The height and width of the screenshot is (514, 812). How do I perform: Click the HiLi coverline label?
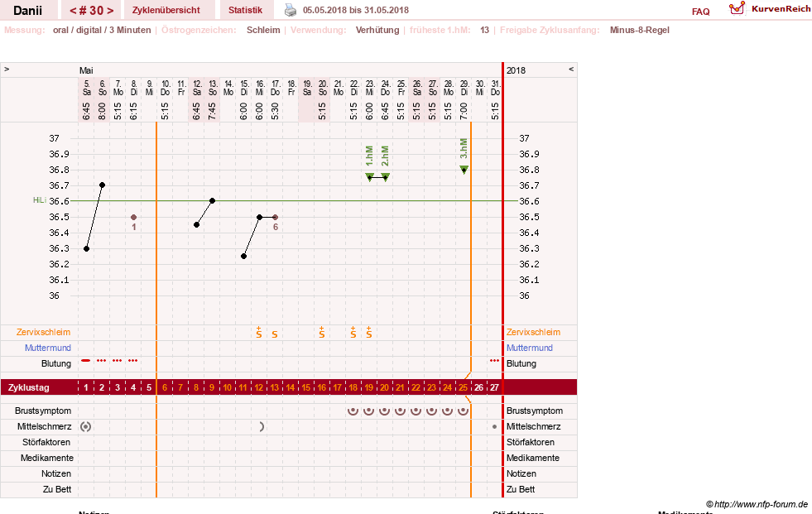[x=40, y=200]
